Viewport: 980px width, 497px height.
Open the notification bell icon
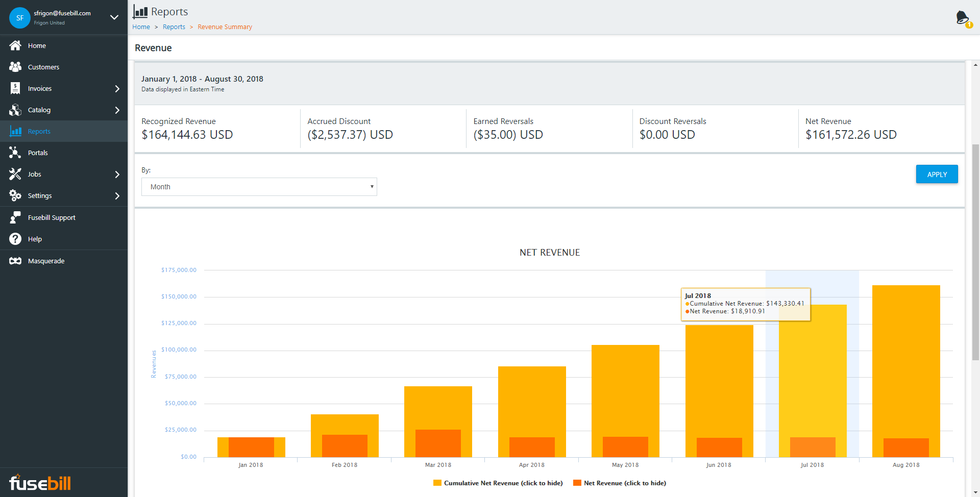[963, 18]
